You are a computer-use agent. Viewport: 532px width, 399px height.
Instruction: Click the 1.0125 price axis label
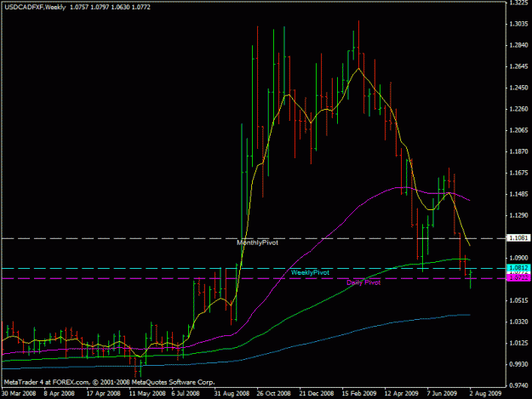point(518,344)
